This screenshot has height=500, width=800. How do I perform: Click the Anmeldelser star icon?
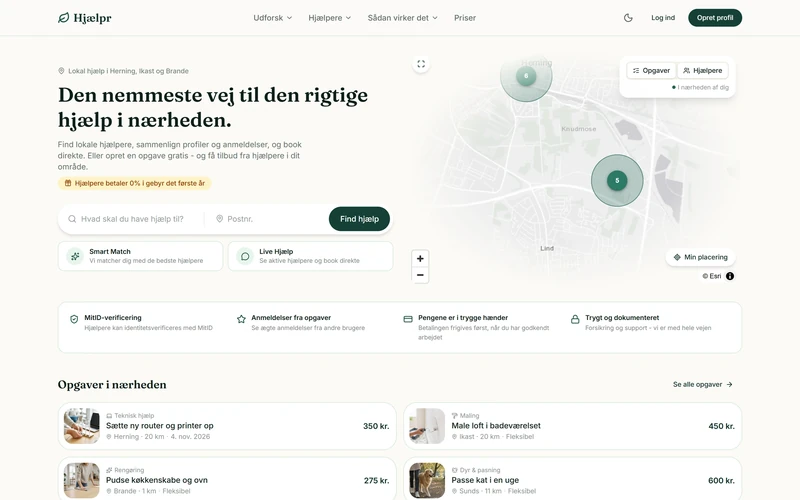tap(241, 319)
